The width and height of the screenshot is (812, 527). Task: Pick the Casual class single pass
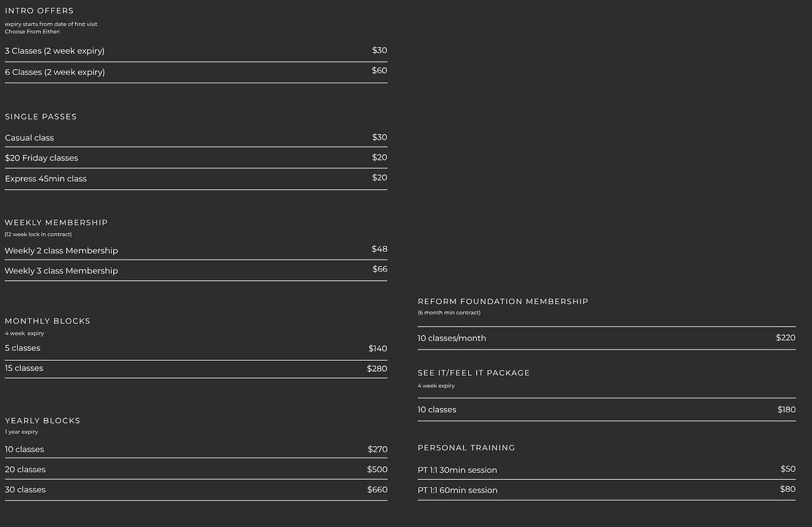point(196,137)
